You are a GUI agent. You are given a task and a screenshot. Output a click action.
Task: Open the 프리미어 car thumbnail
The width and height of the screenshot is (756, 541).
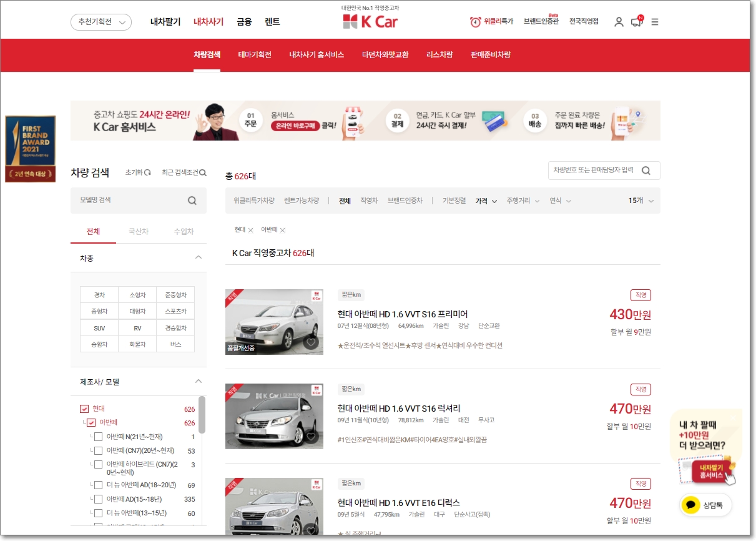[x=274, y=322]
